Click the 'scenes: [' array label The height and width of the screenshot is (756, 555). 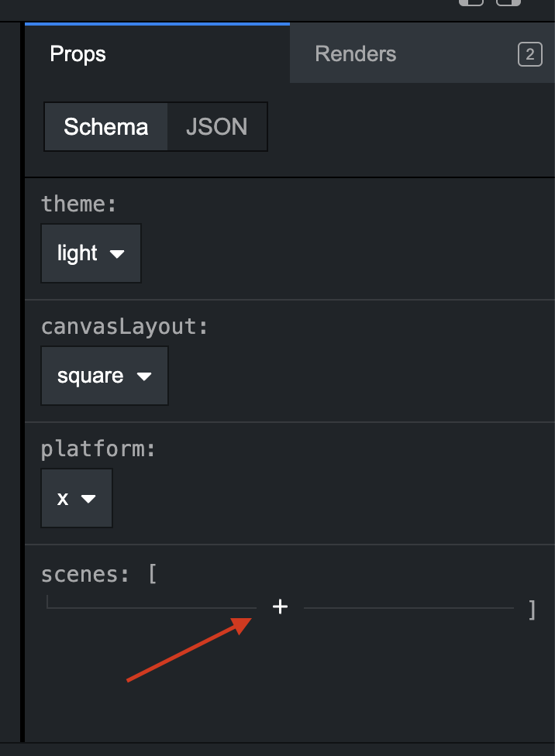[99, 574]
